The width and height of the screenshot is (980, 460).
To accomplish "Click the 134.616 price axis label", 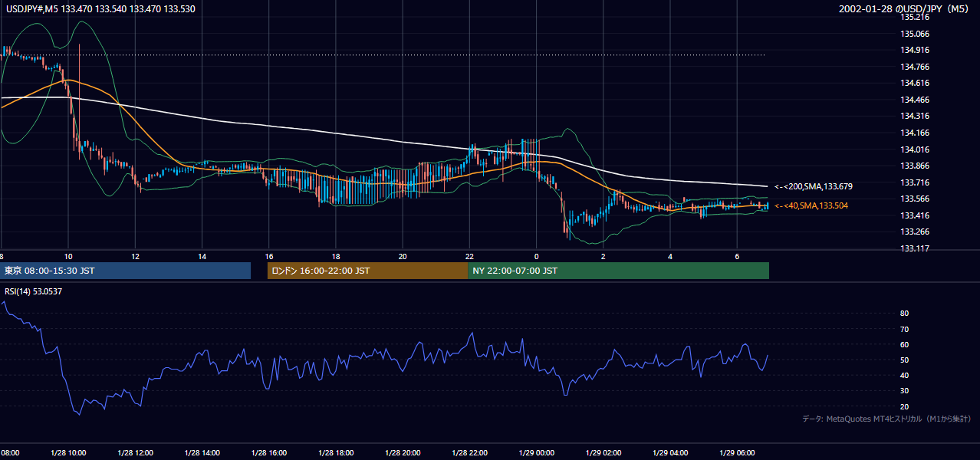I will (x=915, y=83).
